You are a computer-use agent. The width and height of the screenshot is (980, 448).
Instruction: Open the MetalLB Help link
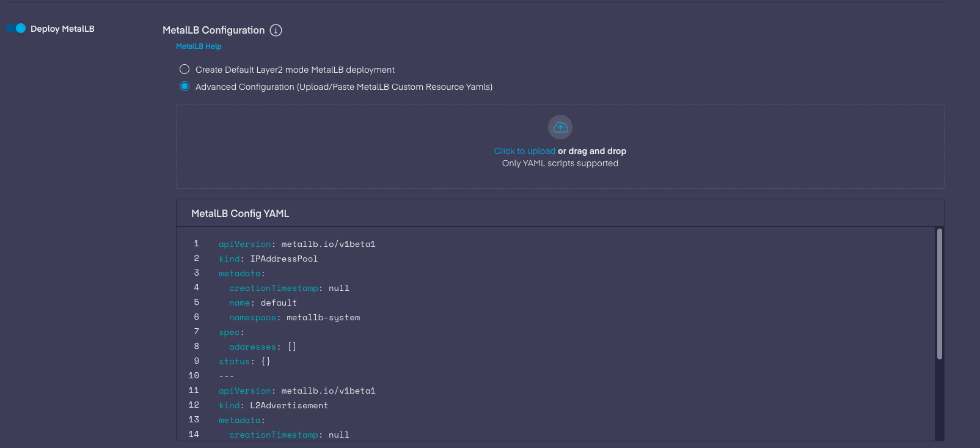199,46
